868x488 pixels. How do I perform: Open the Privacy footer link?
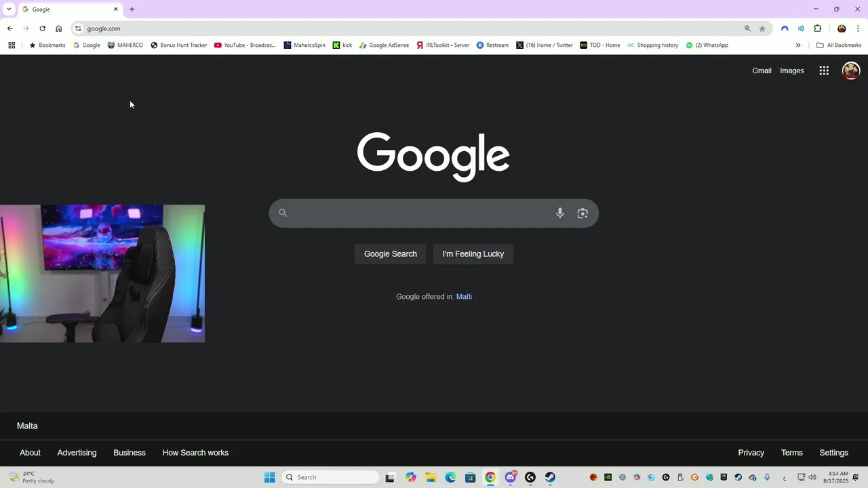751,453
